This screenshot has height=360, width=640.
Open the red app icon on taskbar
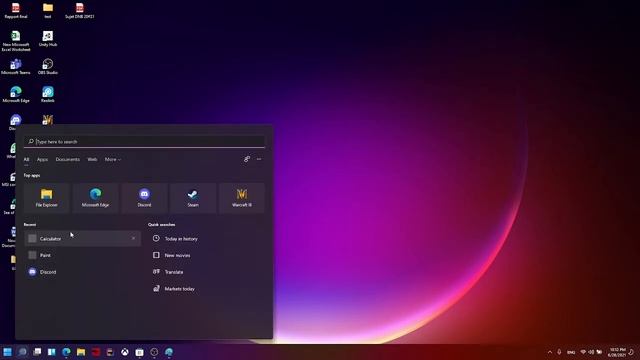click(96, 352)
